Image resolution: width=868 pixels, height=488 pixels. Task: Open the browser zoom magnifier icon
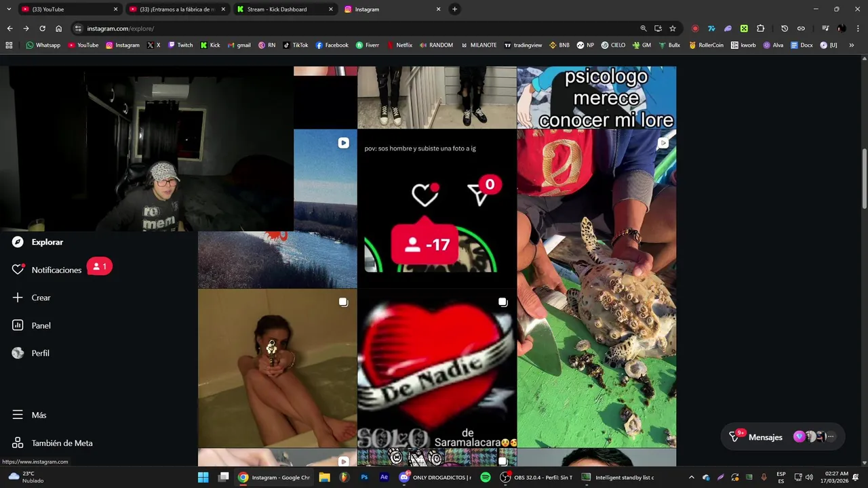point(644,28)
